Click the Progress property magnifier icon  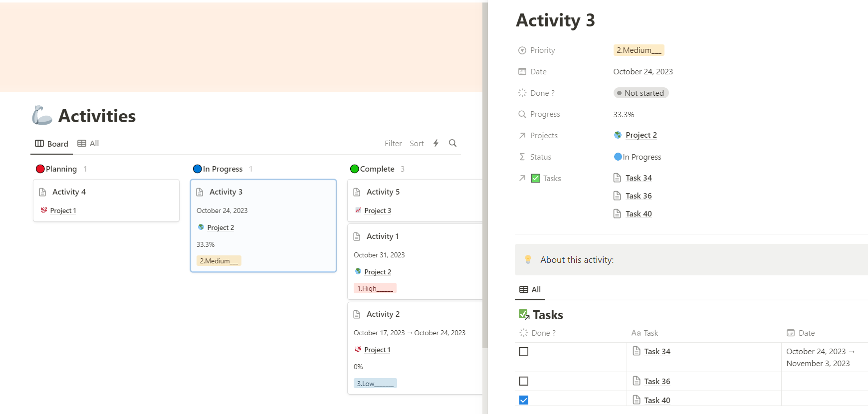point(522,114)
